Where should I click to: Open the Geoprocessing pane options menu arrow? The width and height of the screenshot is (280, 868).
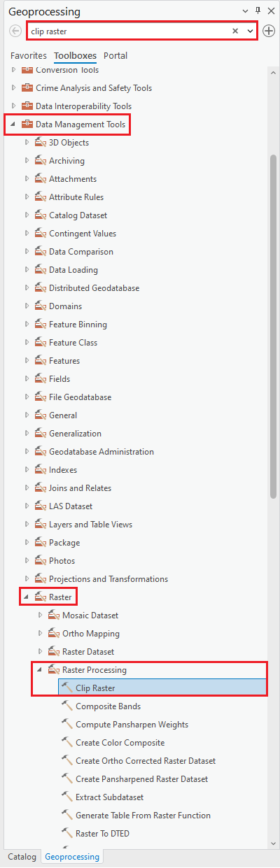245,11
